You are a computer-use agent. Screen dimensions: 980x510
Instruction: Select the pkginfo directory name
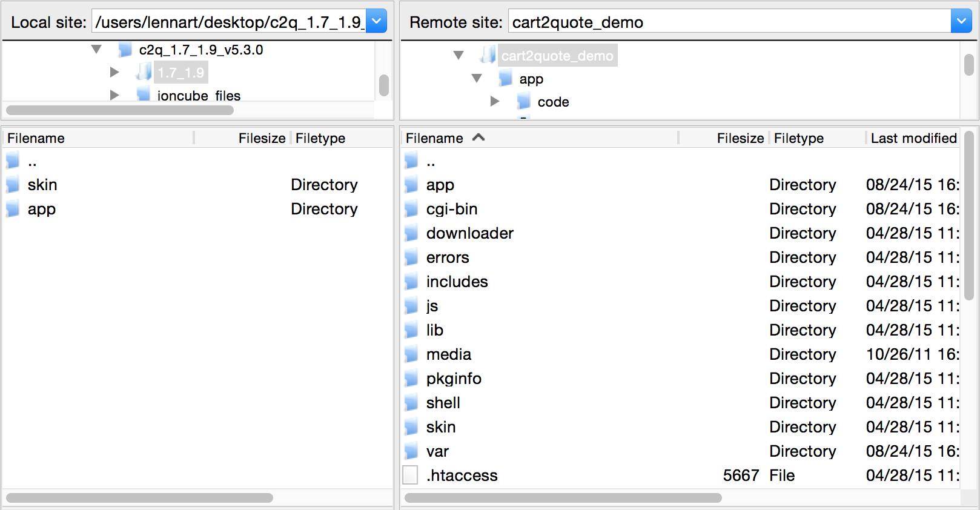click(454, 379)
